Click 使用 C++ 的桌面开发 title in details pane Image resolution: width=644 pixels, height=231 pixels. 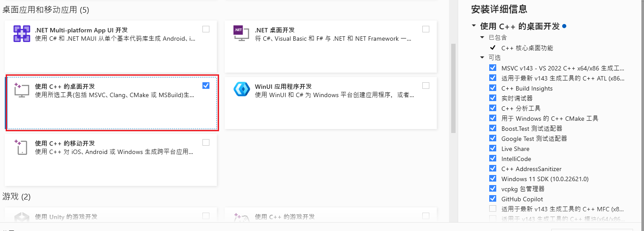pos(520,26)
